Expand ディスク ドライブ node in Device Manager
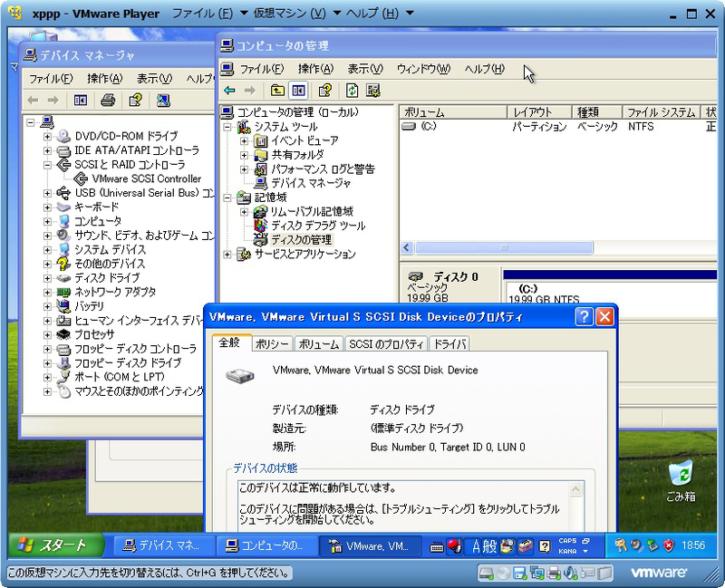725x588 pixels. (x=47, y=278)
